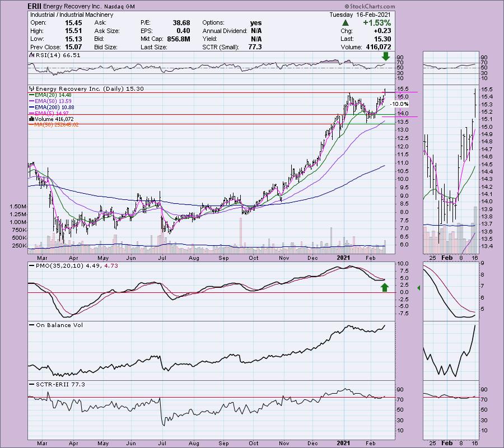This screenshot has height=448, width=504.
Task: Click the dark blue EMA(200) legend line
Action: pos(31,108)
